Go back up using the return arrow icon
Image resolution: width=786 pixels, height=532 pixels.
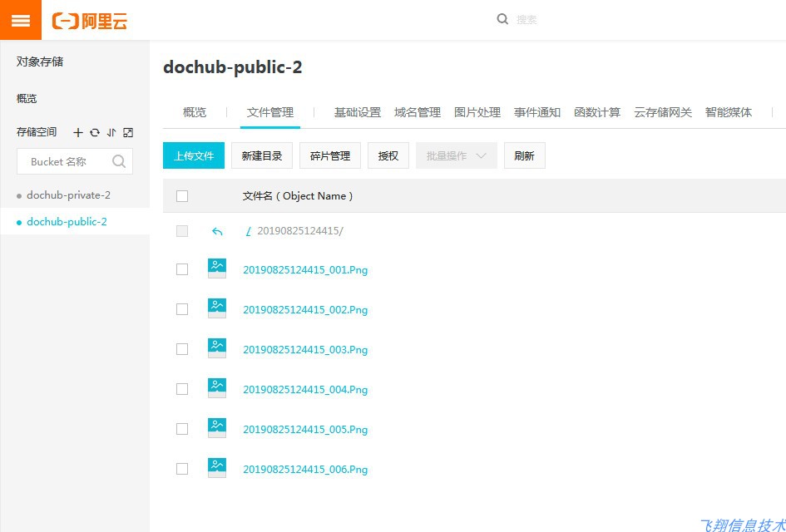tap(216, 230)
